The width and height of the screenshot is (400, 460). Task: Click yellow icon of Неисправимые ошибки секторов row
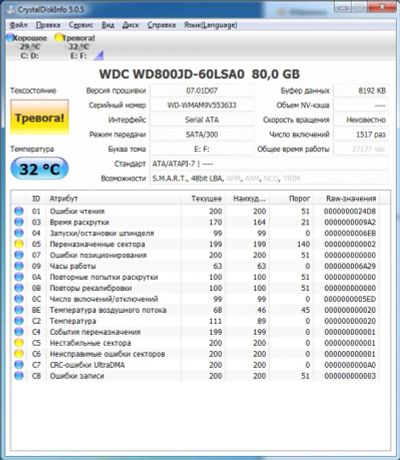(x=19, y=354)
